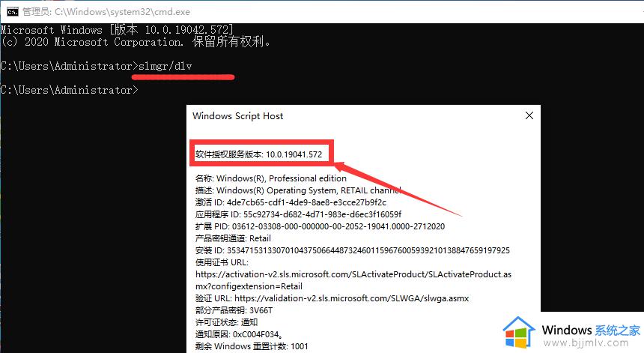Screen dimensions: 644x353
Task: Click the 软件授权服务版本 10.0.19041.572 line
Action: point(259,154)
